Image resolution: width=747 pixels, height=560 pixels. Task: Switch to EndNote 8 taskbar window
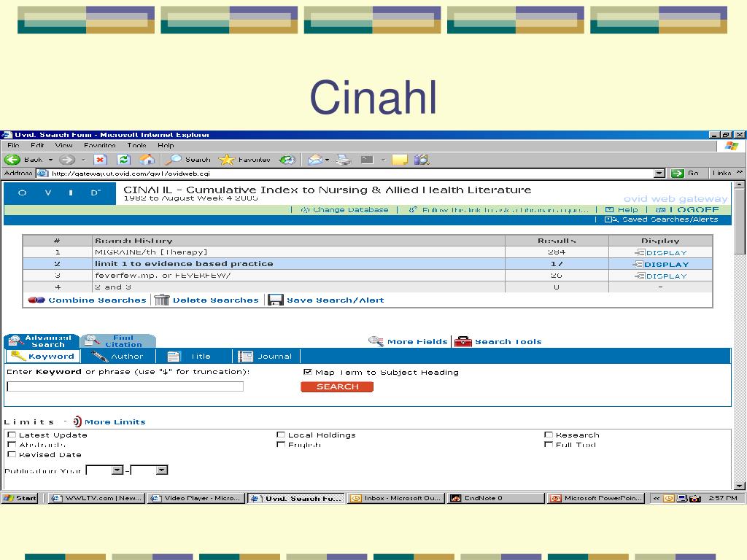click(496, 498)
